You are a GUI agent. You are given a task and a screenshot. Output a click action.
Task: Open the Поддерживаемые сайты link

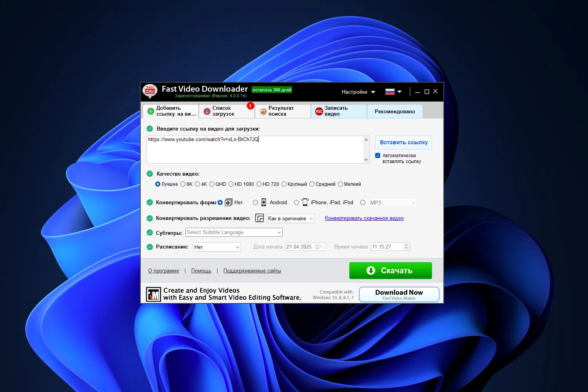pos(252,271)
